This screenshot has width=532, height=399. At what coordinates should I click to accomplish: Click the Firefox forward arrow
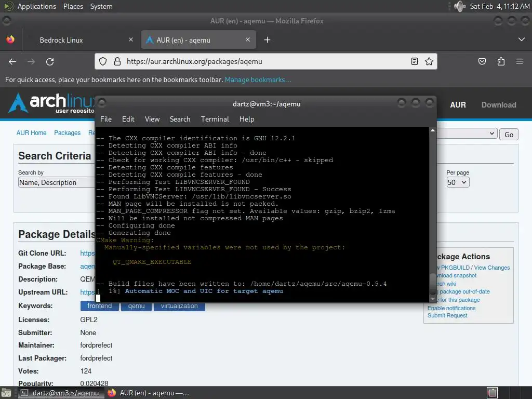coord(31,62)
